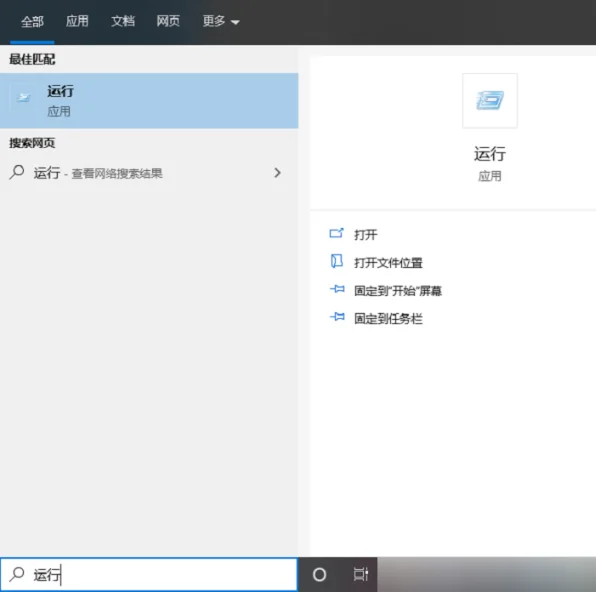Choose 打开文件位置 action

(388, 263)
